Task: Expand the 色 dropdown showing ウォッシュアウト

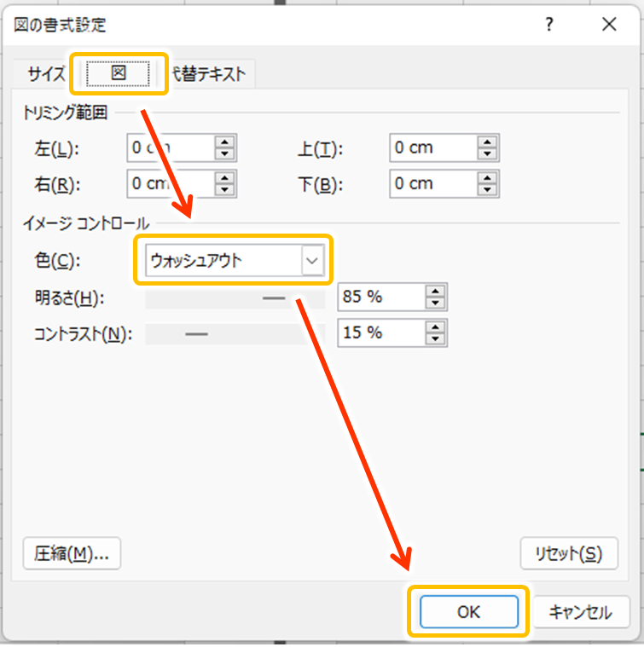Action: click(x=313, y=262)
